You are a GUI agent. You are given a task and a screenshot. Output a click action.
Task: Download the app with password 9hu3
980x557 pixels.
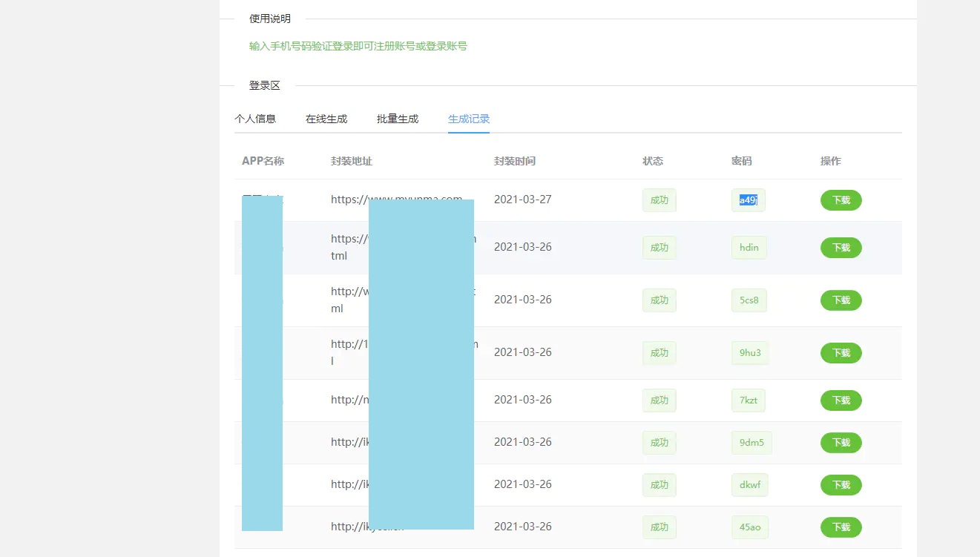click(841, 352)
